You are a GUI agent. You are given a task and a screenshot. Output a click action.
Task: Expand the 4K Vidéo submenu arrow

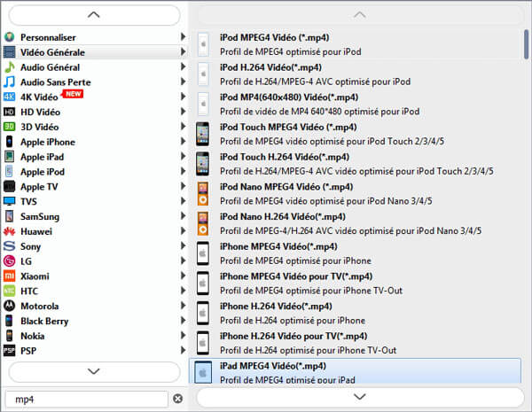pos(183,97)
